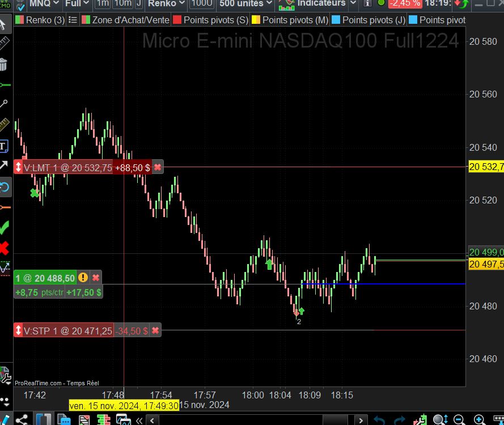Open the MNQ instrument dropdown
Image resolution: width=504 pixels, height=425 pixels.
tap(44, 3)
